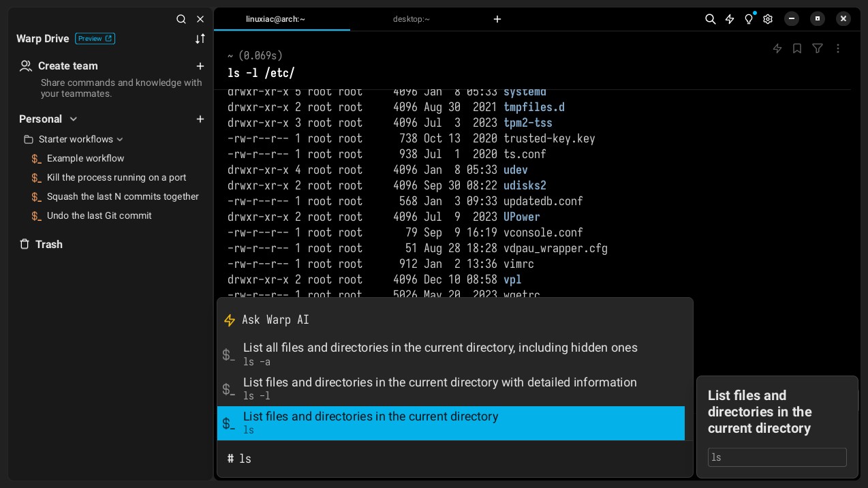Choose highlighted ls suggestion

(450, 423)
